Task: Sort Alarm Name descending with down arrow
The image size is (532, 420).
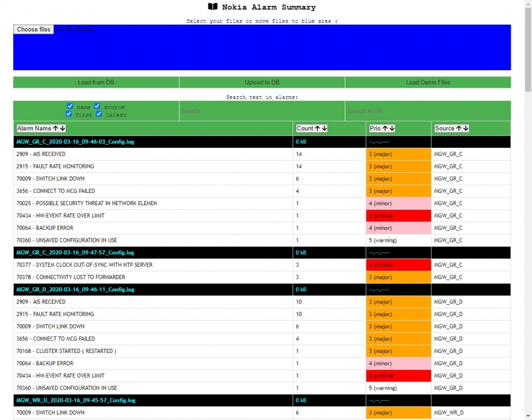Action: click(62, 129)
